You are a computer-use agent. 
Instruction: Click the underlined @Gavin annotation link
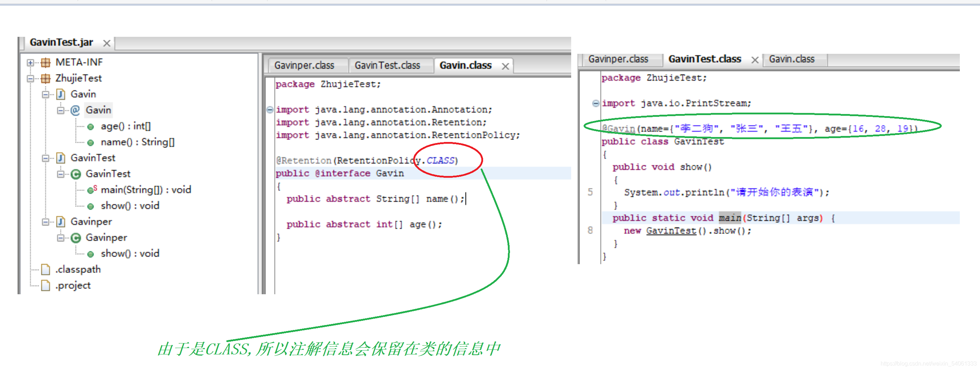(x=618, y=129)
